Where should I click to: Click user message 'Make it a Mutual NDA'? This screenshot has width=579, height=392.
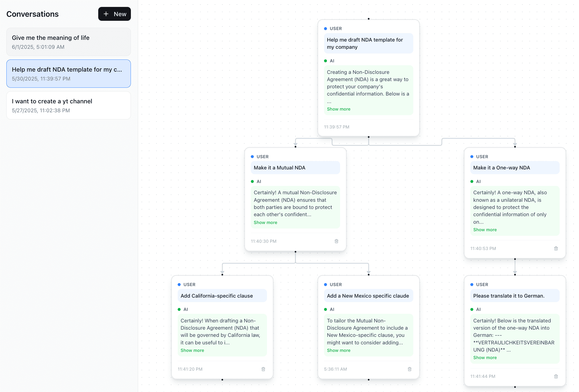click(x=295, y=168)
